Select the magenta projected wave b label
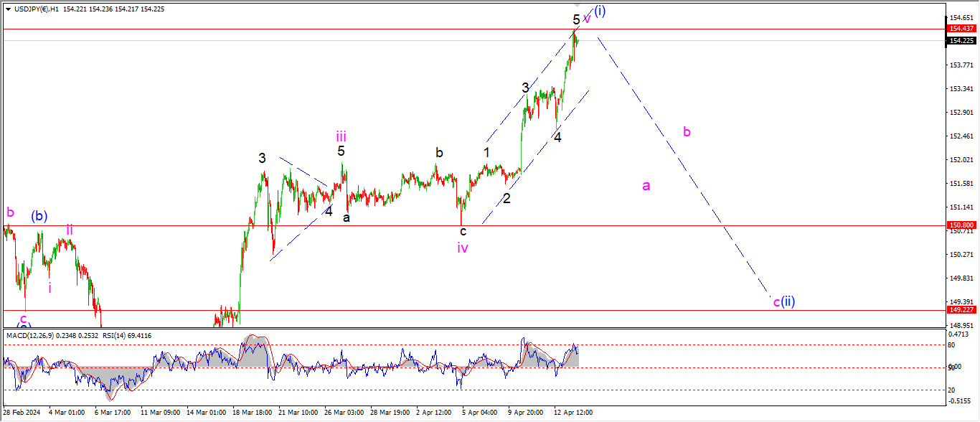Image resolution: width=980 pixels, height=422 pixels. [687, 132]
